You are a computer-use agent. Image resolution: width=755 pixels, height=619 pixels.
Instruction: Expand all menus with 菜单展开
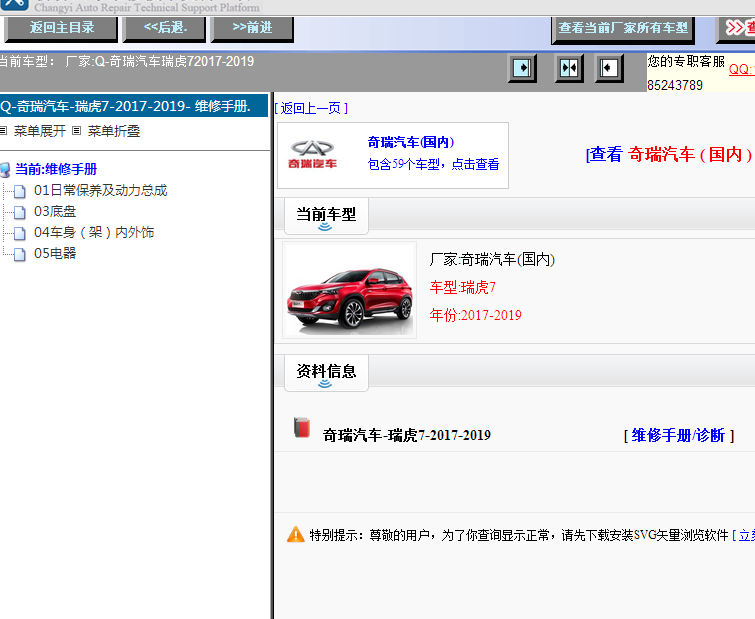39,131
